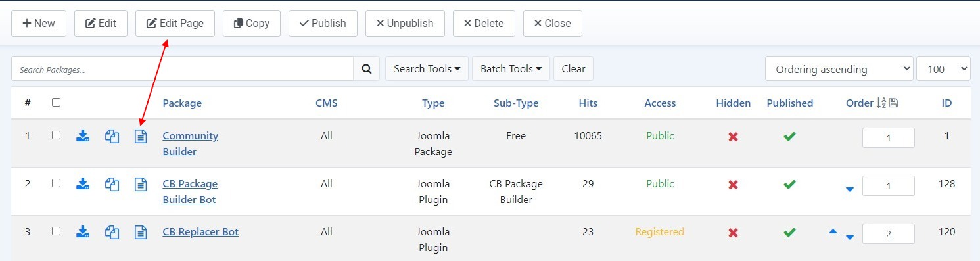Toggle hidden status for CB Replacer Bot
Screen dimensions: 980x261
click(734, 233)
